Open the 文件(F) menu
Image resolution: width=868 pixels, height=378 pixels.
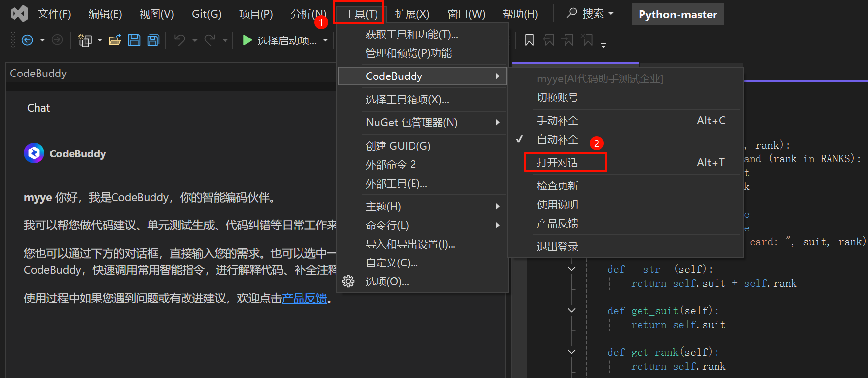pyautogui.click(x=54, y=14)
